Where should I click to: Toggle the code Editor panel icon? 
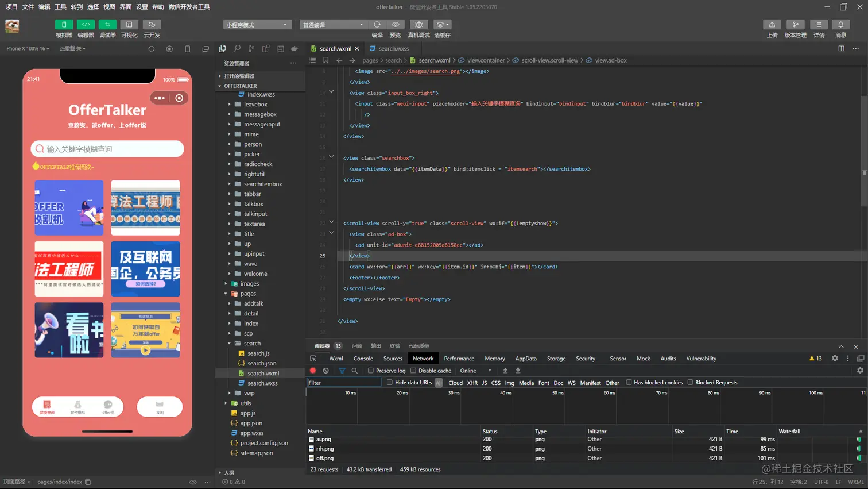pyautogui.click(x=86, y=25)
